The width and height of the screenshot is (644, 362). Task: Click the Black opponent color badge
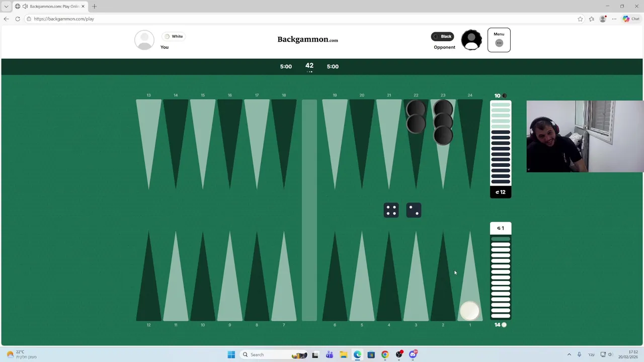coord(442,36)
